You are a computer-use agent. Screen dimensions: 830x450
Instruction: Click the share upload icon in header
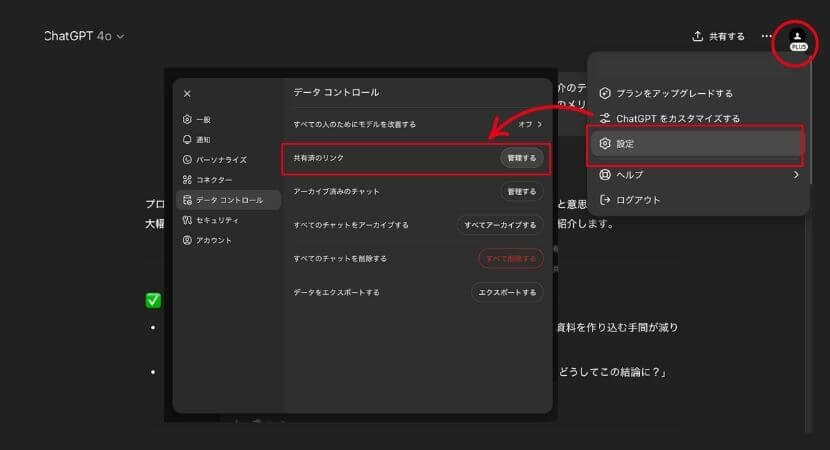point(698,36)
